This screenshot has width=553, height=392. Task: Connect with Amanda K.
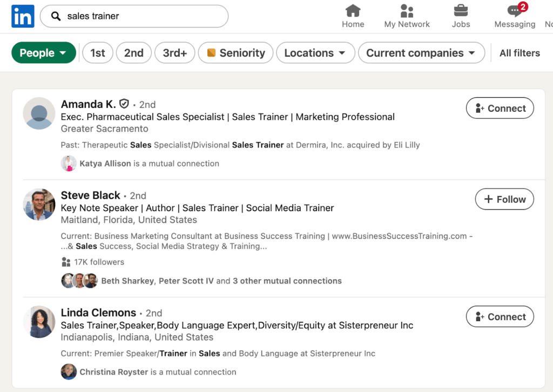[500, 108]
